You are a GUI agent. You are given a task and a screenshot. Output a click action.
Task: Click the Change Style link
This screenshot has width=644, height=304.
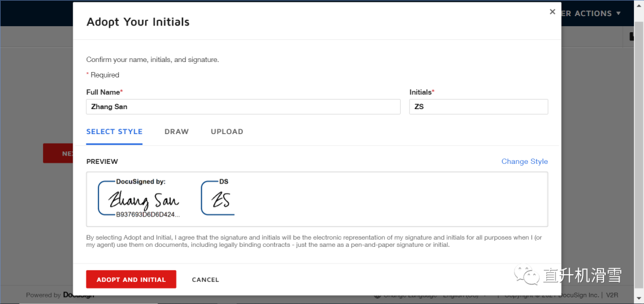pos(525,162)
